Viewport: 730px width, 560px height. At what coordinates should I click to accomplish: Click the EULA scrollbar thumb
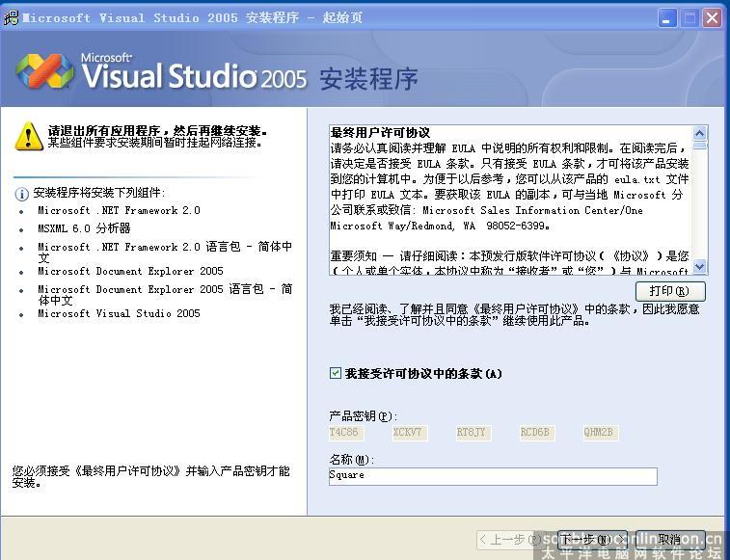tap(699, 146)
